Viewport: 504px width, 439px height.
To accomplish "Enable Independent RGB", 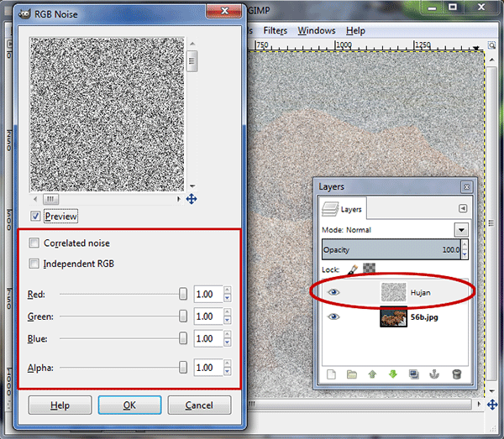I will [x=34, y=264].
